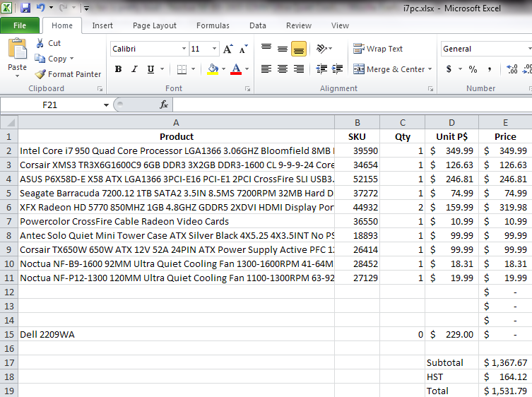
Task: Switch to the View tab
Action: coord(340,25)
